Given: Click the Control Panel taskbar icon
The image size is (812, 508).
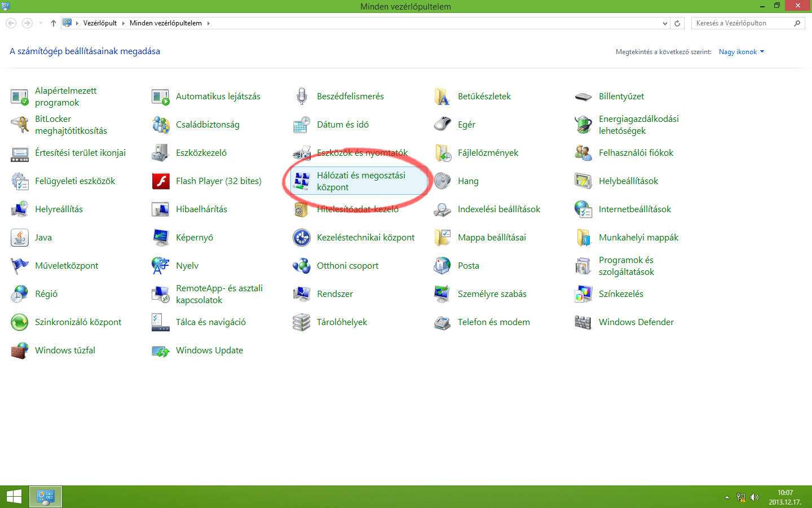Looking at the screenshot, I should (45, 496).
